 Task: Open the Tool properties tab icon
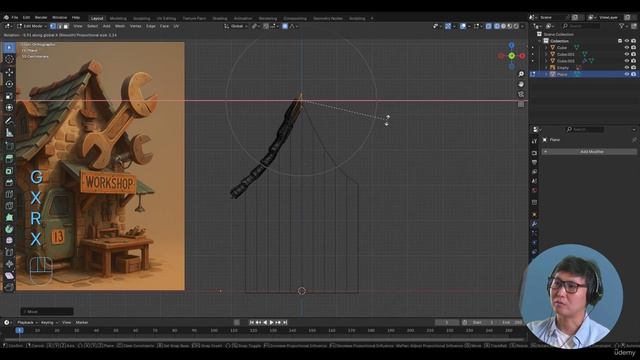(534, 141)
